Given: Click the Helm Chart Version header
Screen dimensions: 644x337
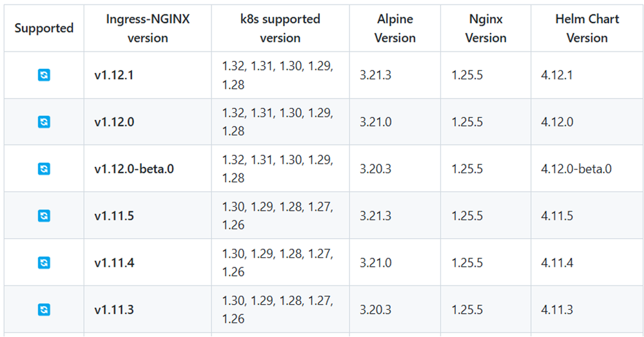Looking at the screenshot, I should tap(587, 28).
